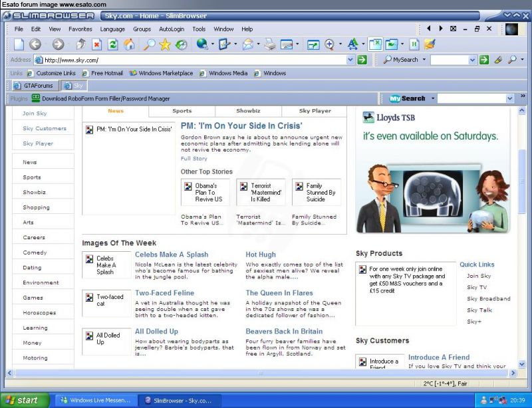Click the vertical scrollbar thumb
The image size is (532, 408).
[522, 181]
